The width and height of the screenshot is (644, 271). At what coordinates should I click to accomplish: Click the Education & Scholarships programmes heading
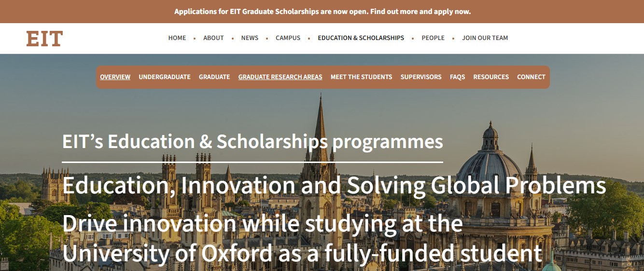252,142
